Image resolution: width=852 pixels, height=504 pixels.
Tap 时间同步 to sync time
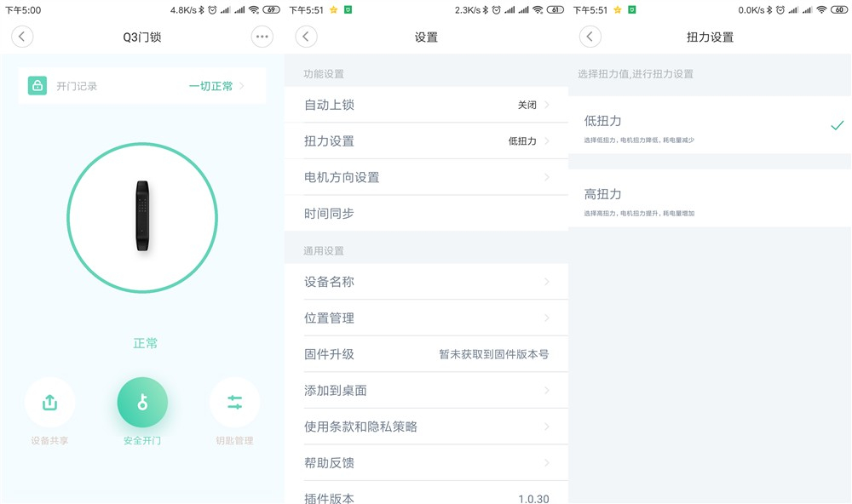[426, 213]
